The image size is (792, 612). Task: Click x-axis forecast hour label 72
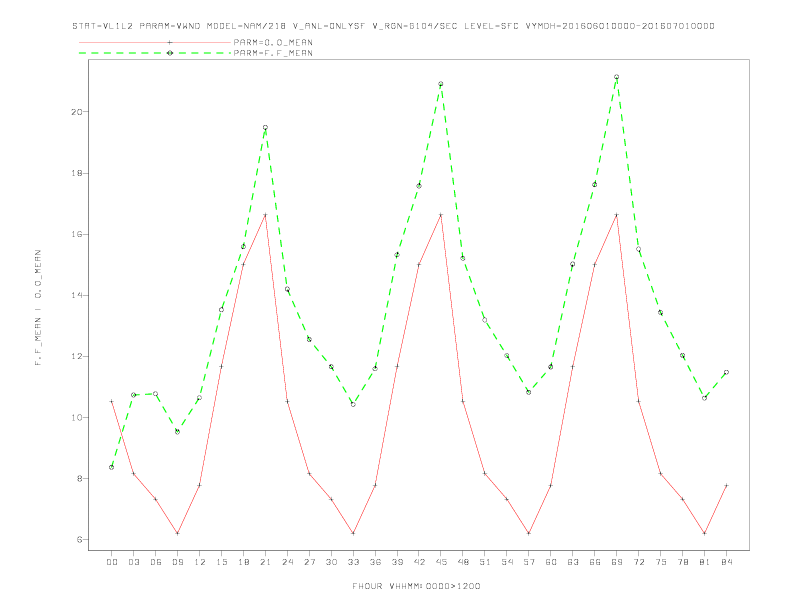click(x=638, y=562)
